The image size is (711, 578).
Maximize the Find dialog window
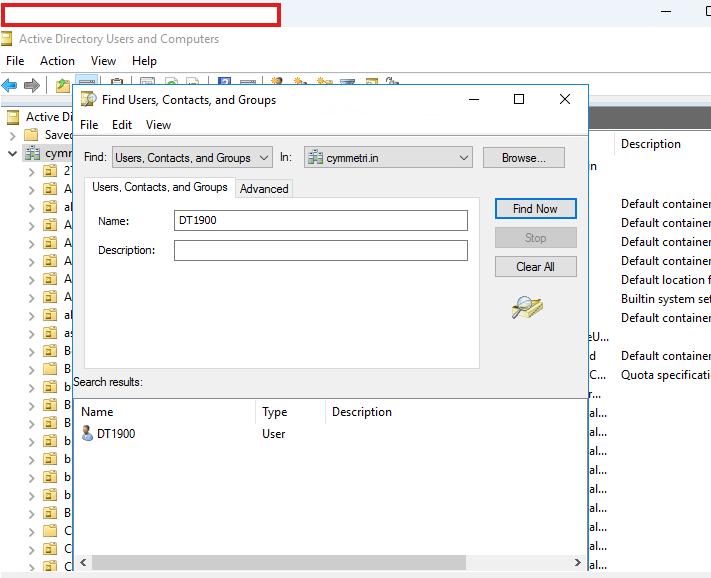519,99
